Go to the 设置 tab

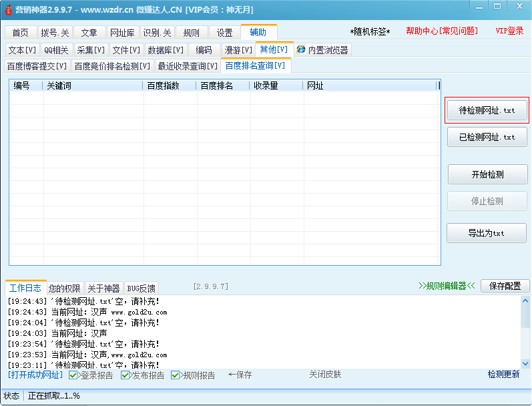(x=224, y=33)
